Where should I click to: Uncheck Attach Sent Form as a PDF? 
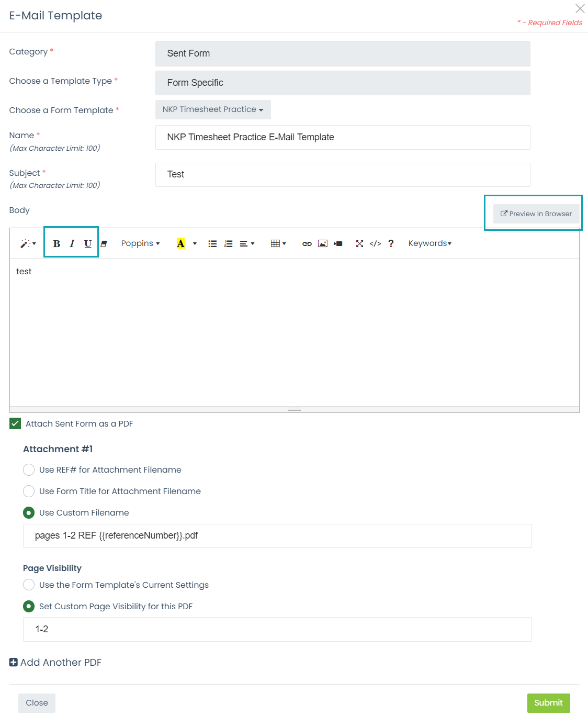[x=15, y=423]
